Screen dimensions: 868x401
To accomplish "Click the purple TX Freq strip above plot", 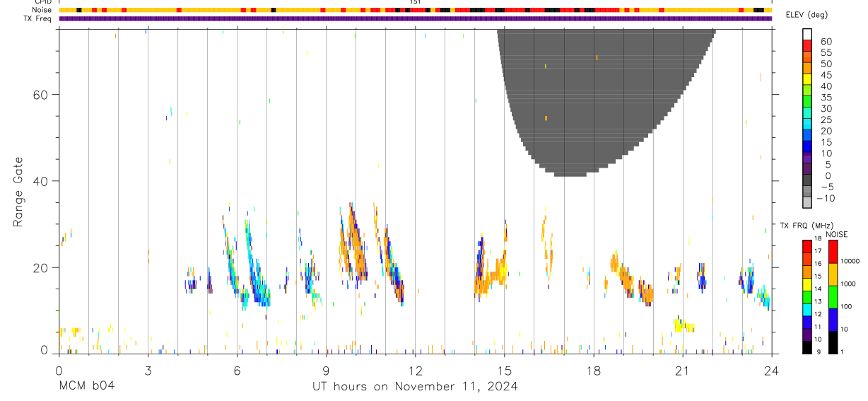I will click(x=416, y=18).
